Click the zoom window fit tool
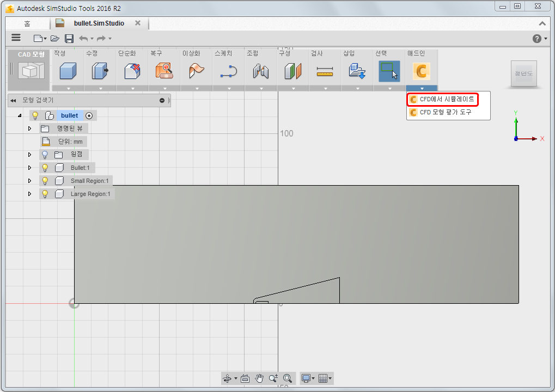The height and width of the screenshot is (392, 555). [x=288, y=378]
